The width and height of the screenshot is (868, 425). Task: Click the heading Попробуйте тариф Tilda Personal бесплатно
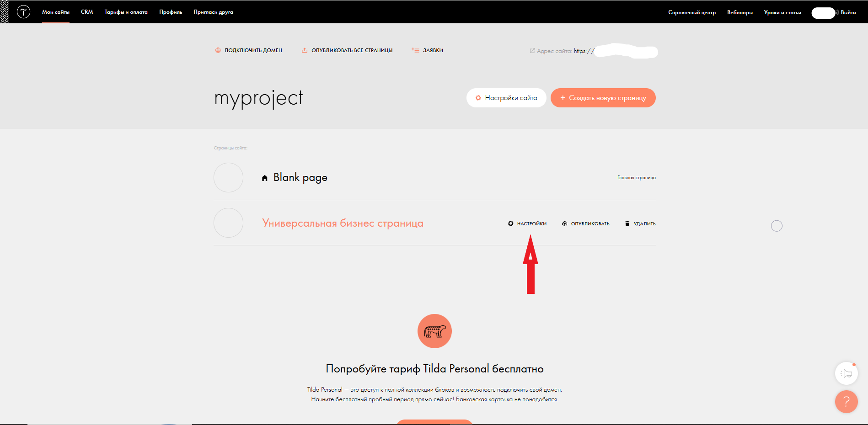tap(434, 369)
